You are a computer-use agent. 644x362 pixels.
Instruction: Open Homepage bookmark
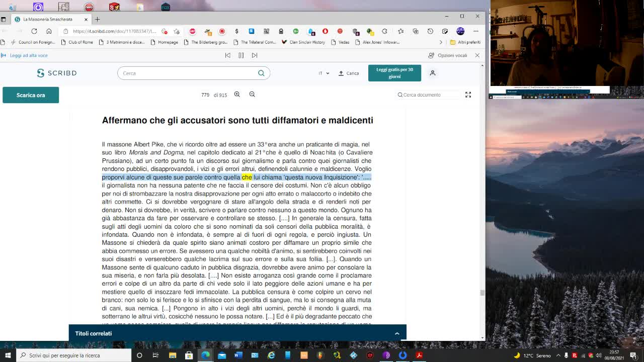point(164,42)
